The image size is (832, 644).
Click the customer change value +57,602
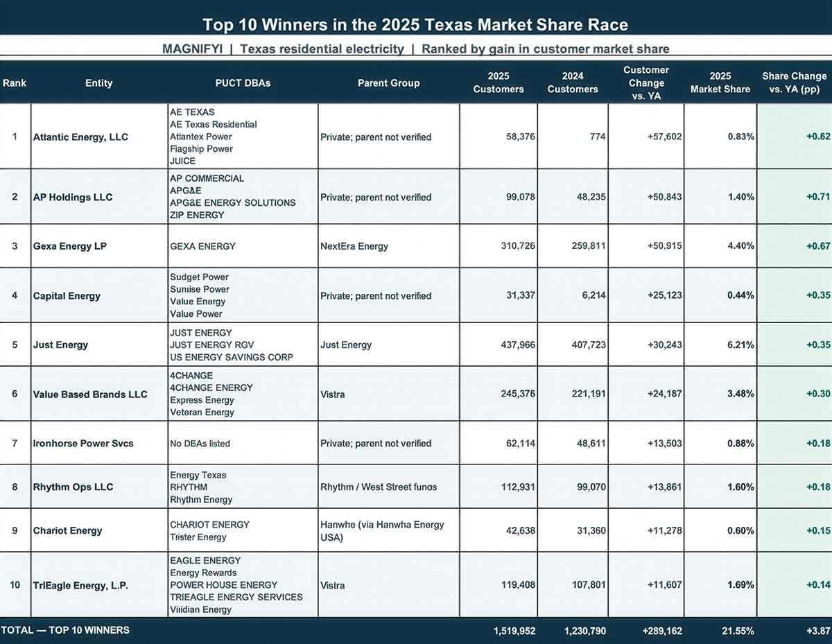[x=664, y=137]
